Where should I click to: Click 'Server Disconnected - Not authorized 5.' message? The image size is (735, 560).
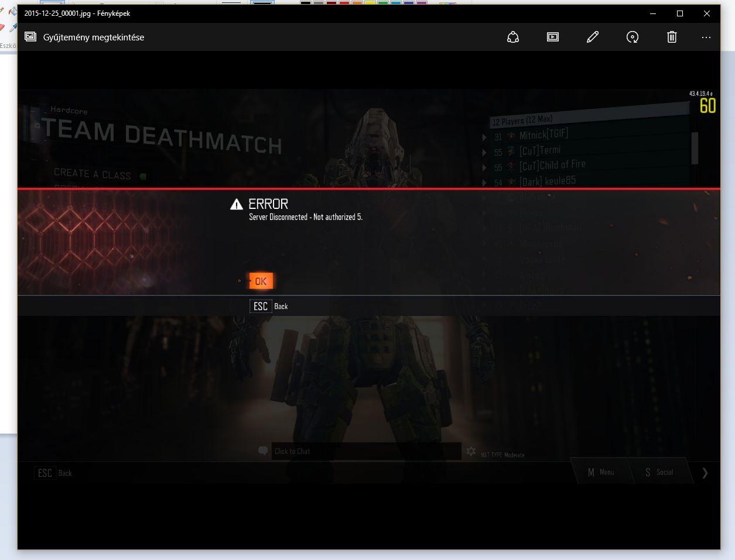click(x=306, y=217)
